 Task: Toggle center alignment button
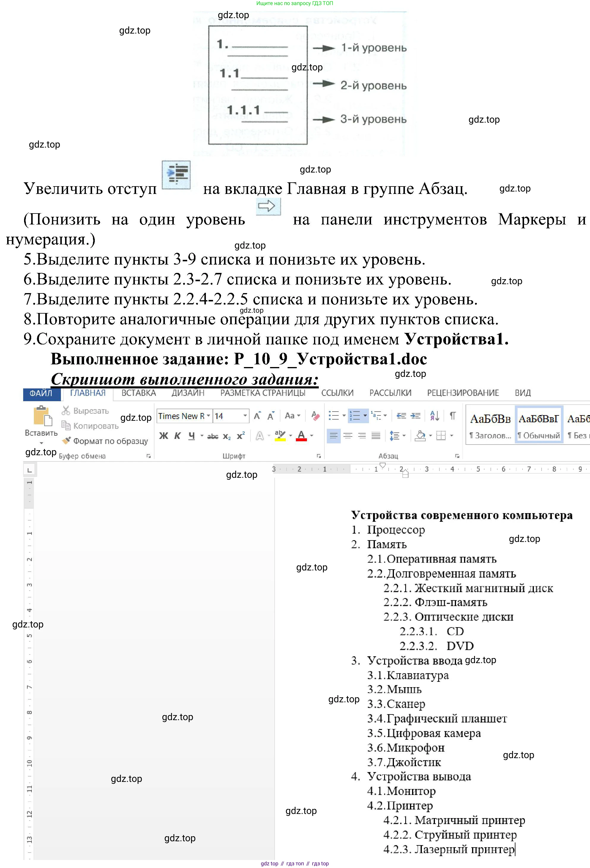[x=348, y=436]
